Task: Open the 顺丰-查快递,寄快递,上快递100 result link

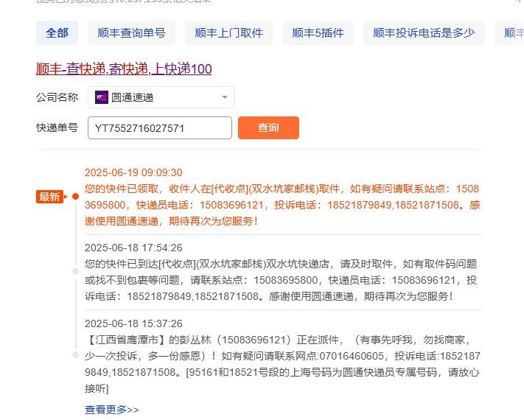Action: coord(124,69)
